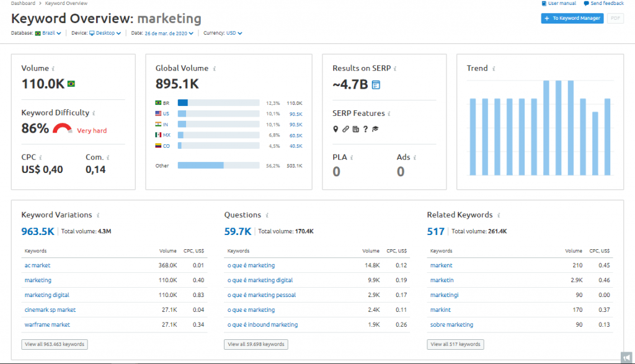Image resolution: width=635 pixels, height=364 pixels.
Task: Open the SERP results table icon beside ~4.7B
Action: click(x=375, y=84)
